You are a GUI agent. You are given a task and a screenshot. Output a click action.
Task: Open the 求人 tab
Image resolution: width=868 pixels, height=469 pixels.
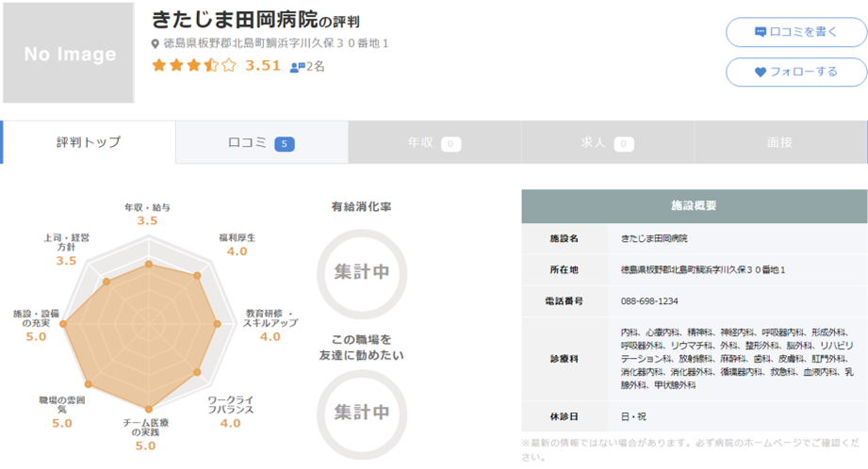pos(606,142)
